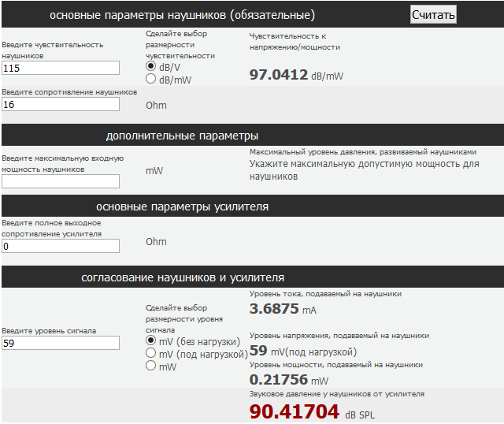Click the Введите уровень сигнала label
Image resolution: width=504 pixels, height=424 pixels.
coord(49,331)
